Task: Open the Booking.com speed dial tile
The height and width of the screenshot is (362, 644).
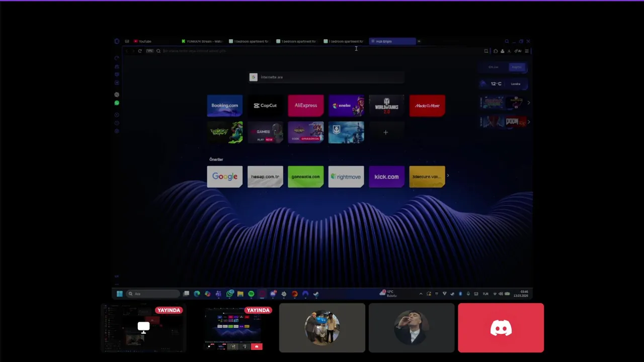Action: tap(224, 106)
